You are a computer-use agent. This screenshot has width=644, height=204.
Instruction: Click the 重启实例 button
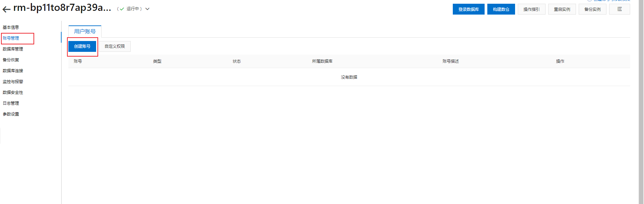click(562, 9)
